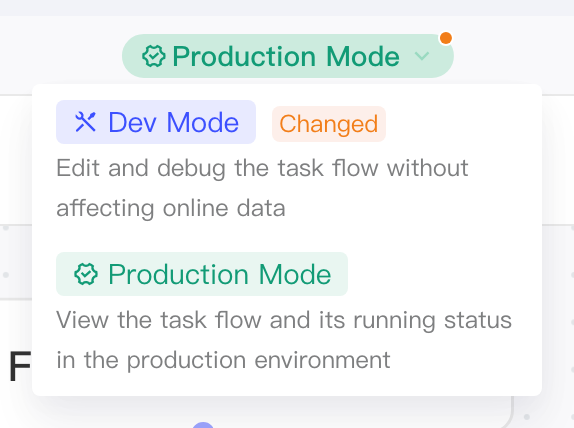The image size is (574, 428).
Task: Click the check badge icon in the dropdown's Production Mode option
Action: (86, 274)
